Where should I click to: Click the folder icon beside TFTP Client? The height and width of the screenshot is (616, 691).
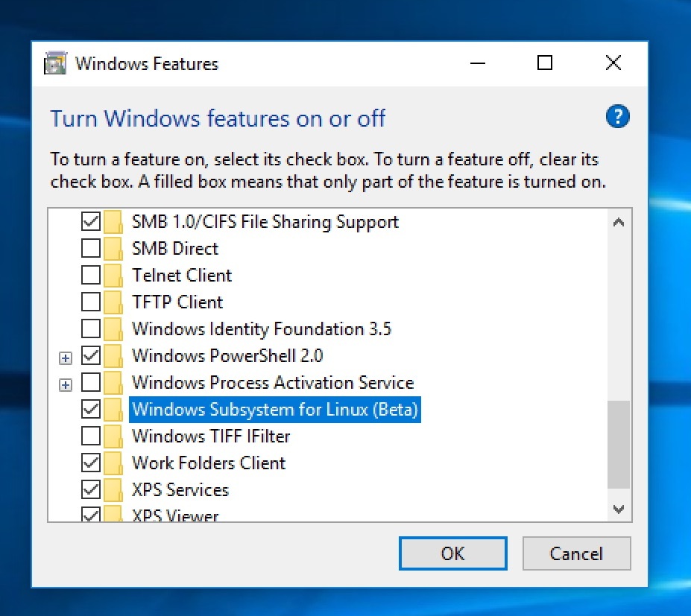(115, 302)
